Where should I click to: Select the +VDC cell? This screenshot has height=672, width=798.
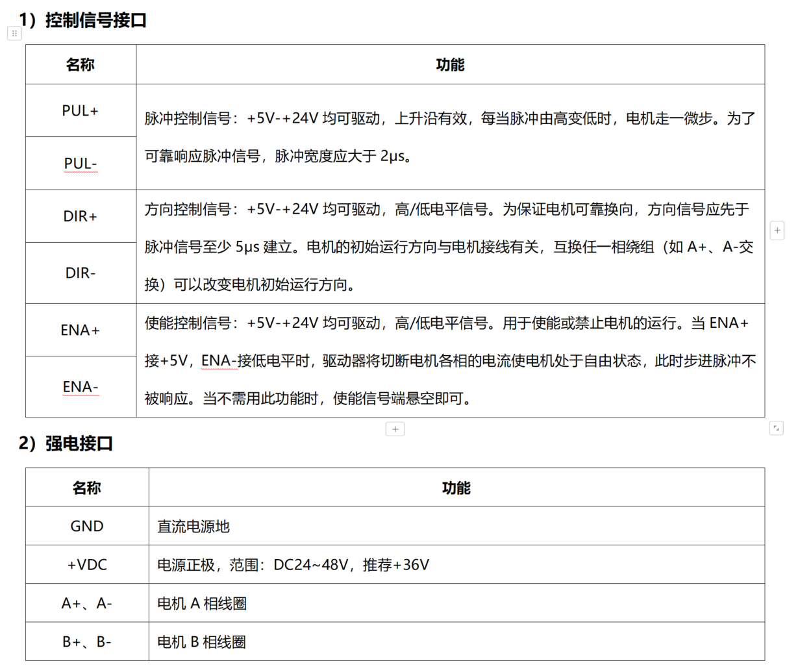87,565
